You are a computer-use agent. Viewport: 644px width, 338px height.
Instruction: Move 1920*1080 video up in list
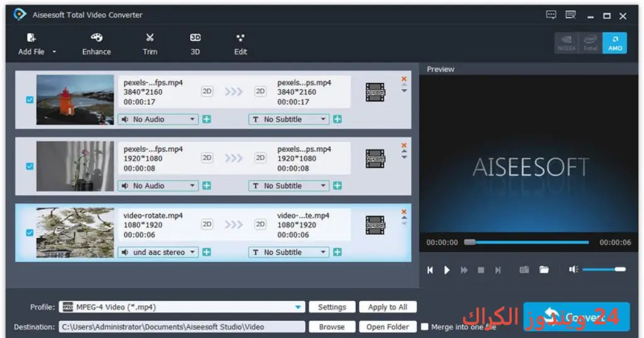point(404,152)
